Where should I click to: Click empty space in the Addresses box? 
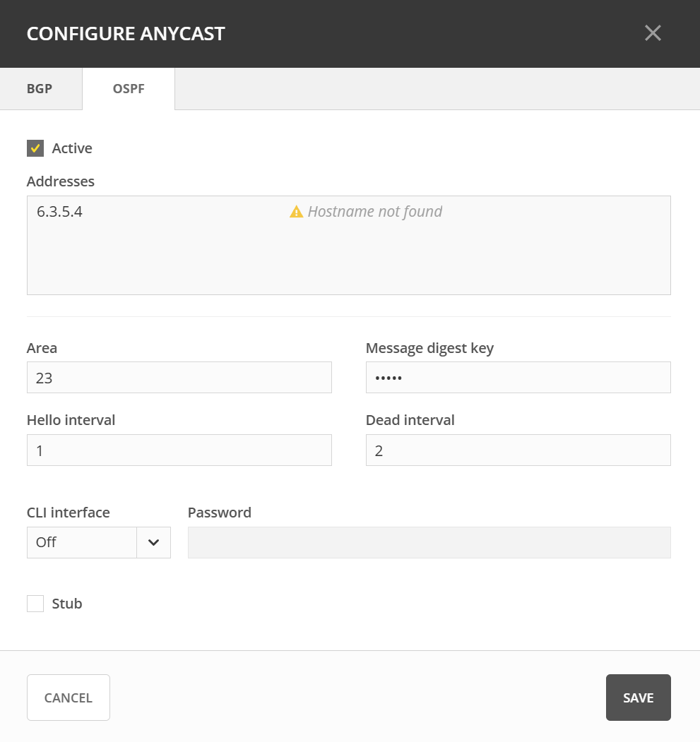(348, 261)
